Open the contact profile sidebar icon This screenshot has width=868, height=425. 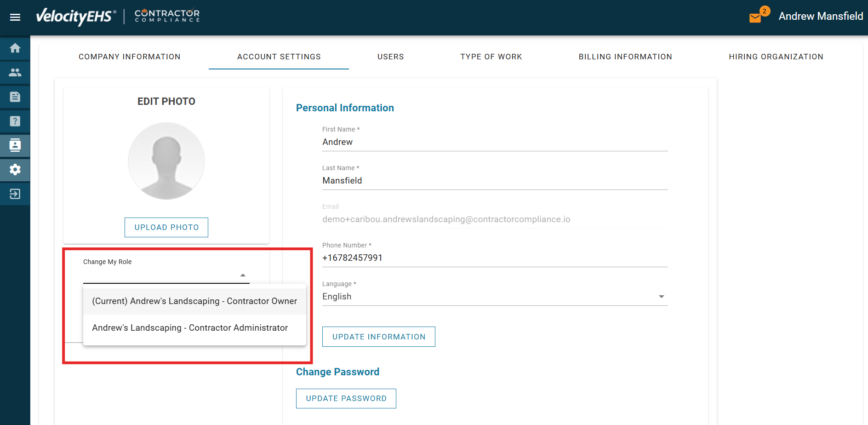tap(15, 146)
